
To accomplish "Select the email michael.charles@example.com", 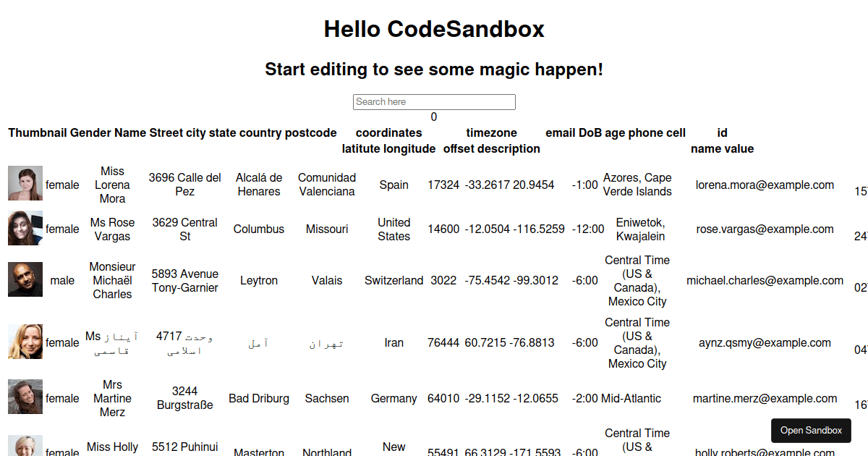I will pos(765,280).
